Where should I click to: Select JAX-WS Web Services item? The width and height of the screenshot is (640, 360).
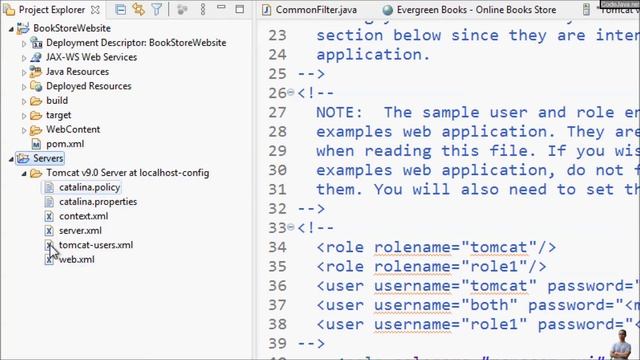(91, 57)
